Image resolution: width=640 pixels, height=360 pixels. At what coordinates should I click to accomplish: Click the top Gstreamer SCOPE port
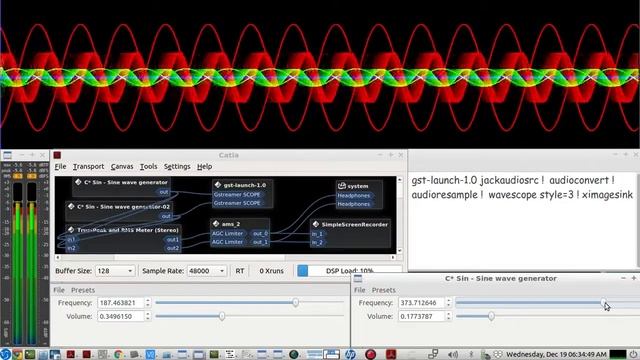coord(237,195)
